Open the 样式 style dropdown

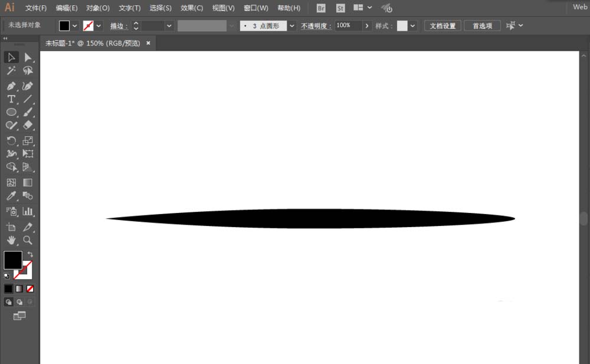pyautogui.click(x=412, y=26)
